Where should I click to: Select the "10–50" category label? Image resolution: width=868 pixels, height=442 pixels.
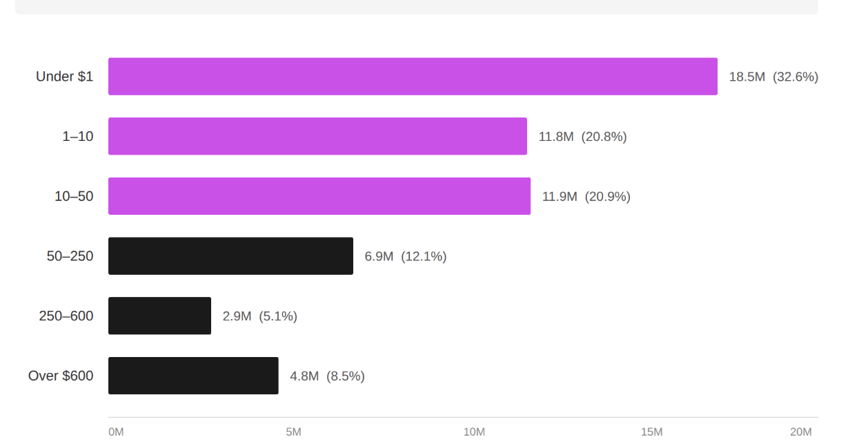[x=74, y=197]
